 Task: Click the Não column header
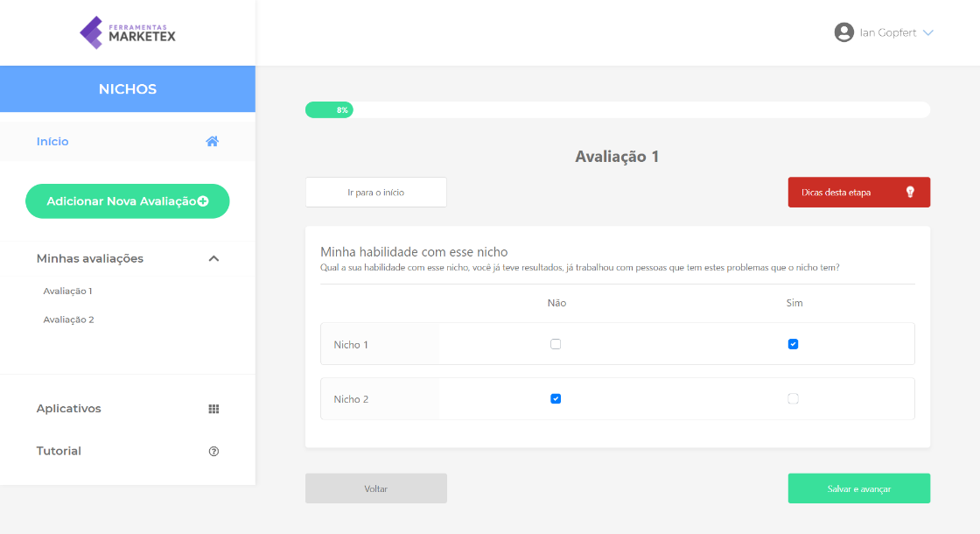556,303
